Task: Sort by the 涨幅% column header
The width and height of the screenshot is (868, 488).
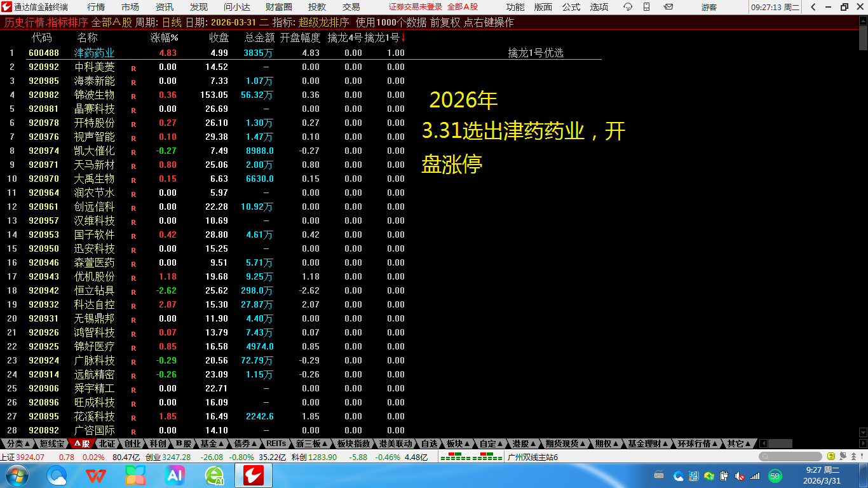Action: [x=165, y=37]
